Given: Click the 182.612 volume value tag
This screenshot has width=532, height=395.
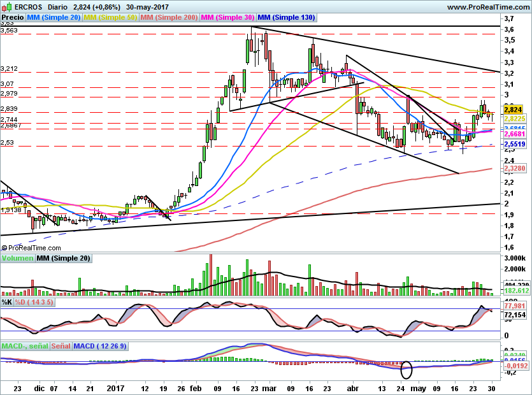Looking at the screenshot, I should pos(514,291).
